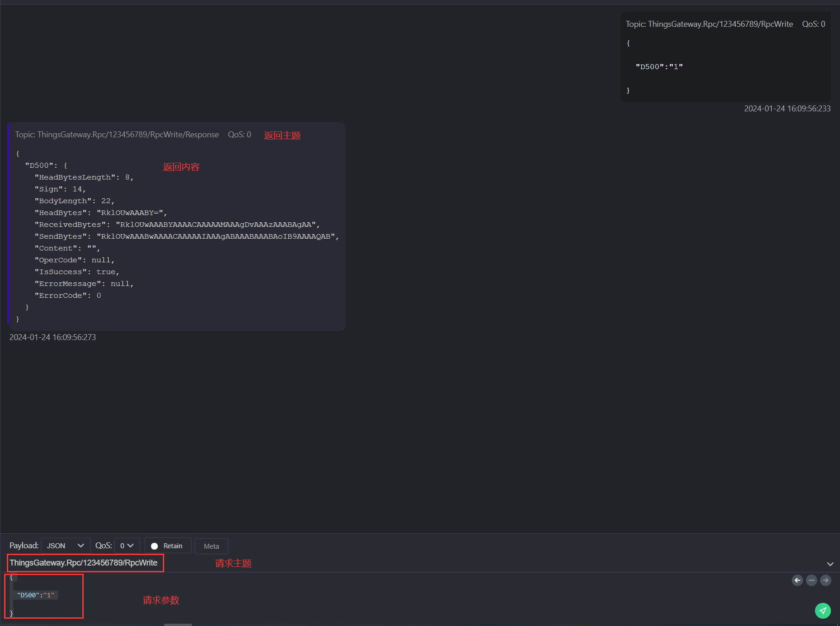Open the Payload format JSON dropdown

65,546
